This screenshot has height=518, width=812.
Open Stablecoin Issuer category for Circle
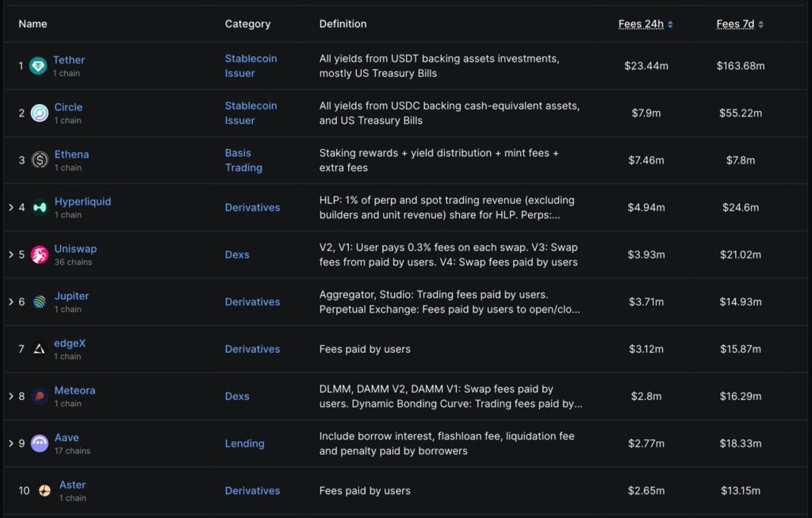251,113
